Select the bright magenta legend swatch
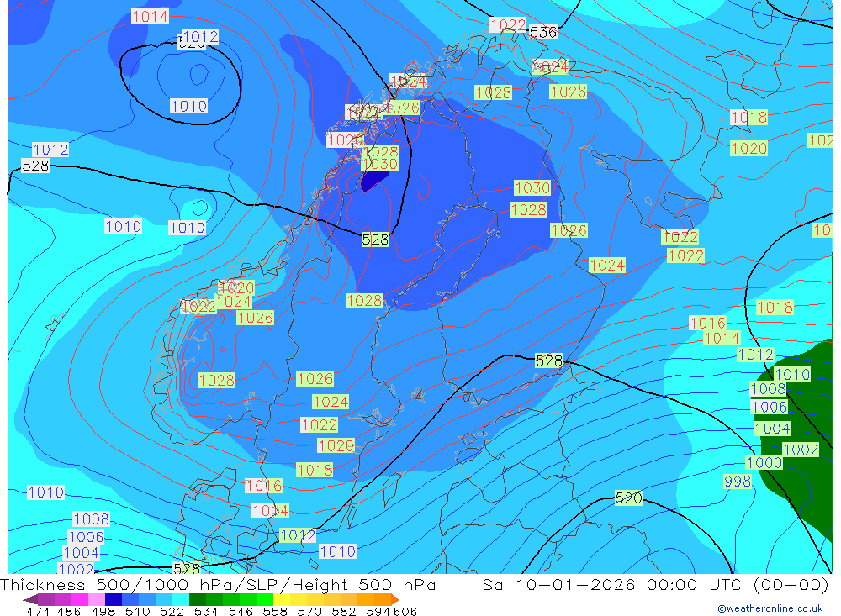 click(x=79, y=599)
